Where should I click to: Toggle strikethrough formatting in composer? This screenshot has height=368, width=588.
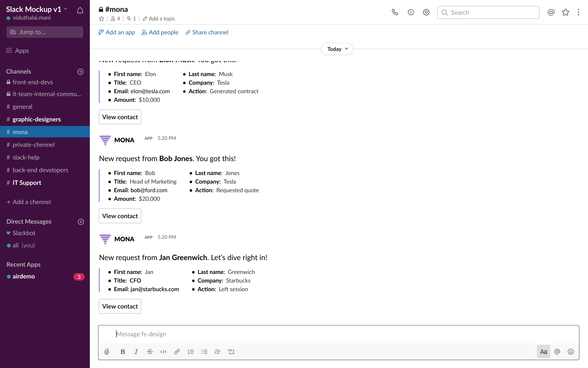[150, 351]
